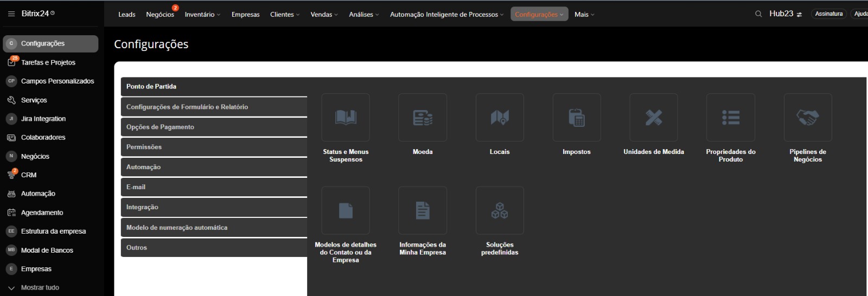The width and height of the screenshot is (868, 296).
Task: Open the Locais map icon
Action: [500, 118]
